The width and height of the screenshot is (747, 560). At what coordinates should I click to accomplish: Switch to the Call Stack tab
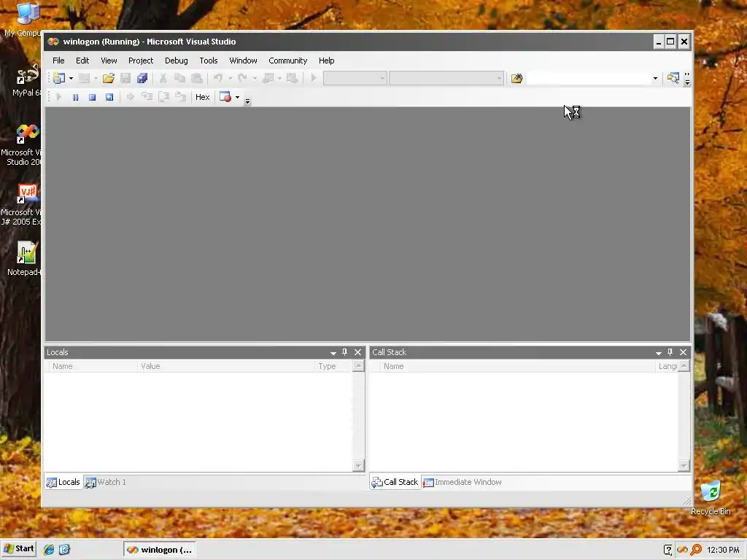pos(395,482)
